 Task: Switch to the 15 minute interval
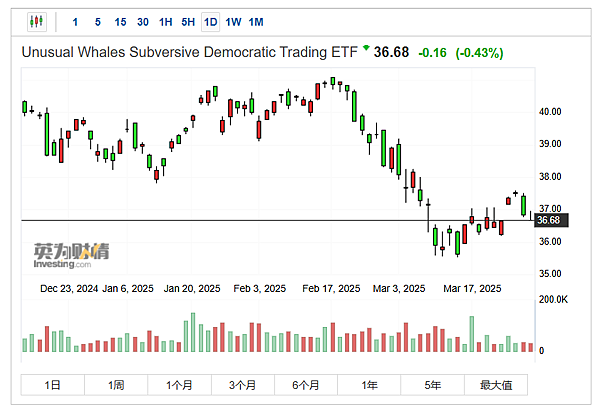coord(120,22)
